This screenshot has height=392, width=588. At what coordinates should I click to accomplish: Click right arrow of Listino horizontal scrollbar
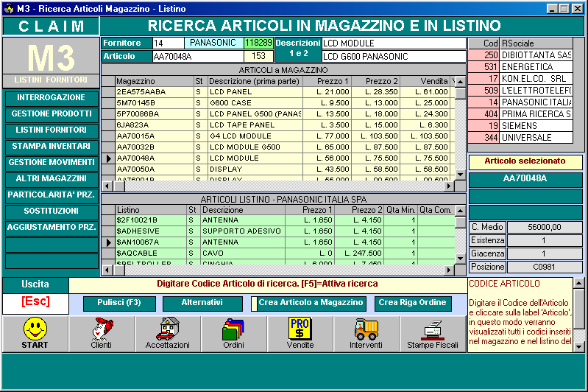[x=449, y=270]
